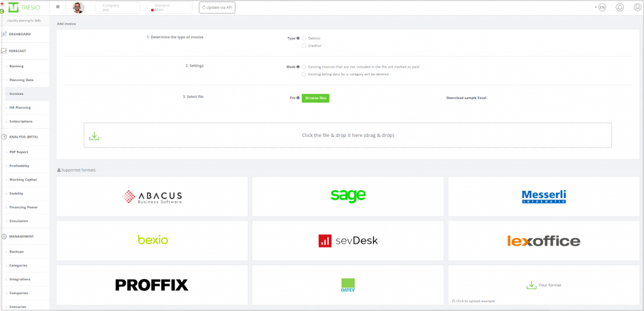Select the PROFFIX format card
Image resolution: width=644 pixels, height=311 pixels.
pyautogui.click(x=152, y=285)
